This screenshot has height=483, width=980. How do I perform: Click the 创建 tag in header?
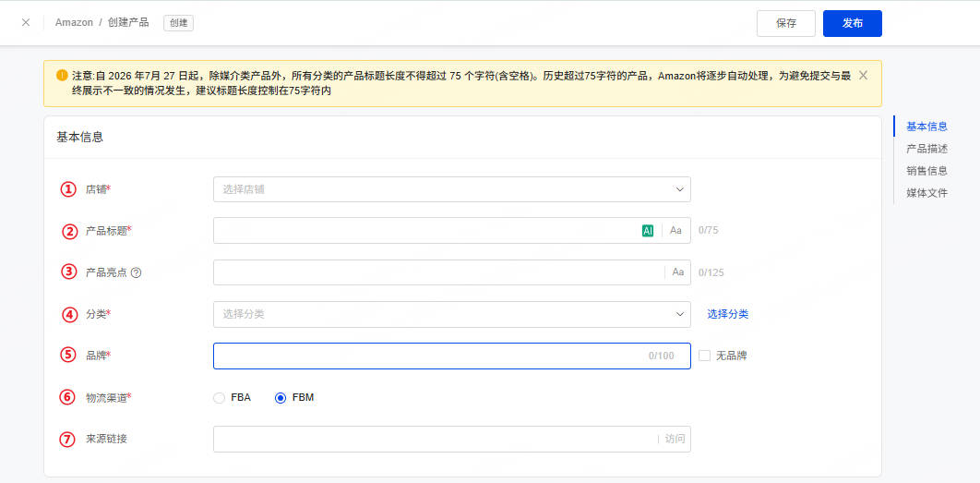(178, 22)
